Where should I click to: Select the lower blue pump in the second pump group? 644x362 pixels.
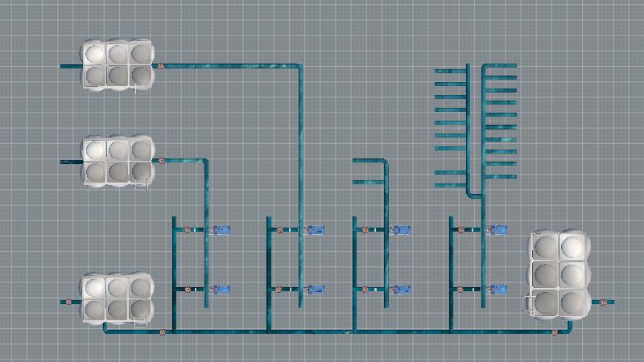(317, 289)
